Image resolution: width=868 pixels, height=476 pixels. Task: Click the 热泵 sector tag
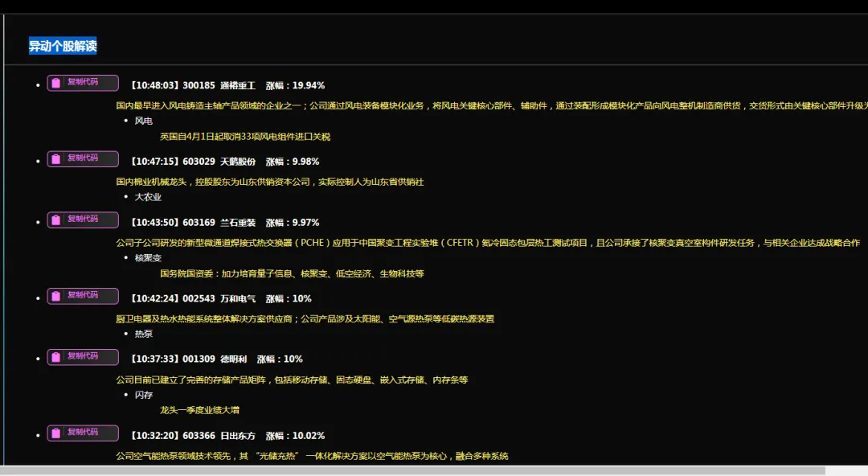tap(143, 334)
